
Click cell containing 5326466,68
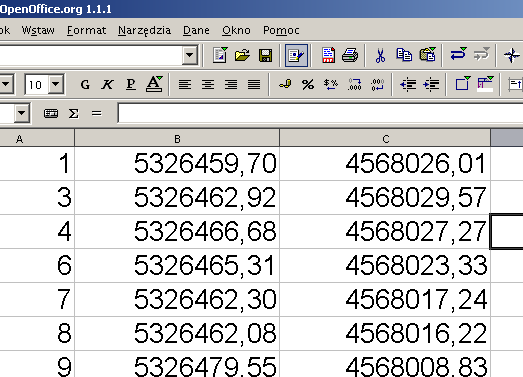[x=177, y=232]
